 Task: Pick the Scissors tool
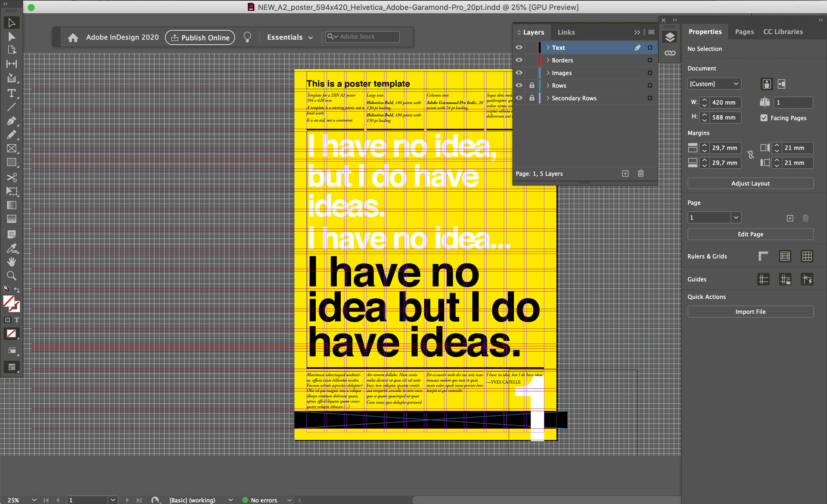pyautogui.click(x=12, y=177)
